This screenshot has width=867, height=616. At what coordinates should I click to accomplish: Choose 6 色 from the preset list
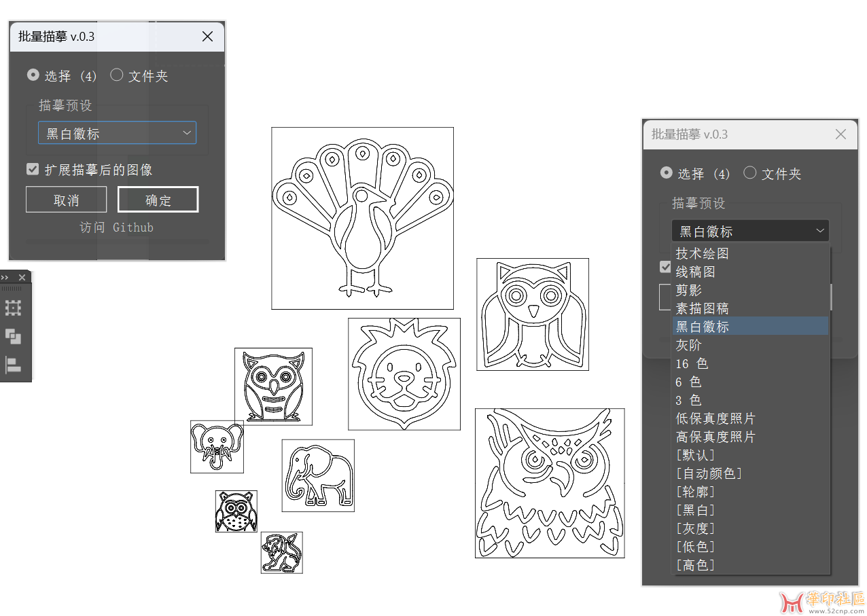pyautogui.click(x=751, y=382)
